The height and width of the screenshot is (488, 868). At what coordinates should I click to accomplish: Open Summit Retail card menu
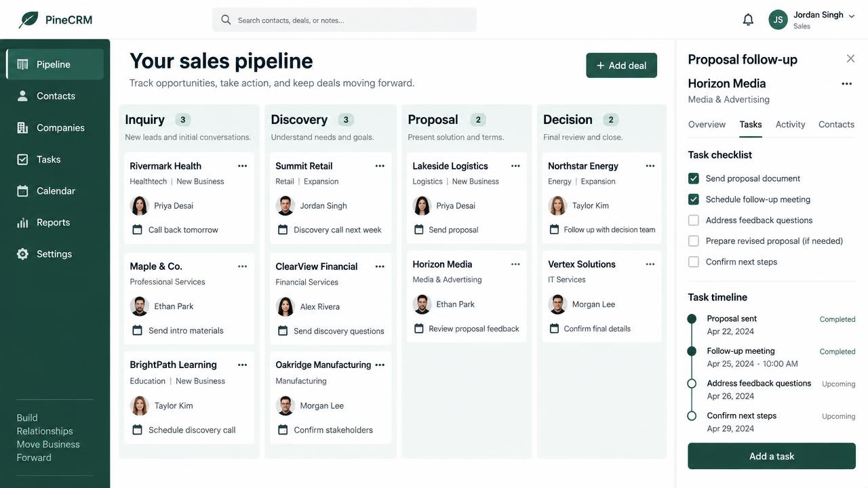coord(380,166)
